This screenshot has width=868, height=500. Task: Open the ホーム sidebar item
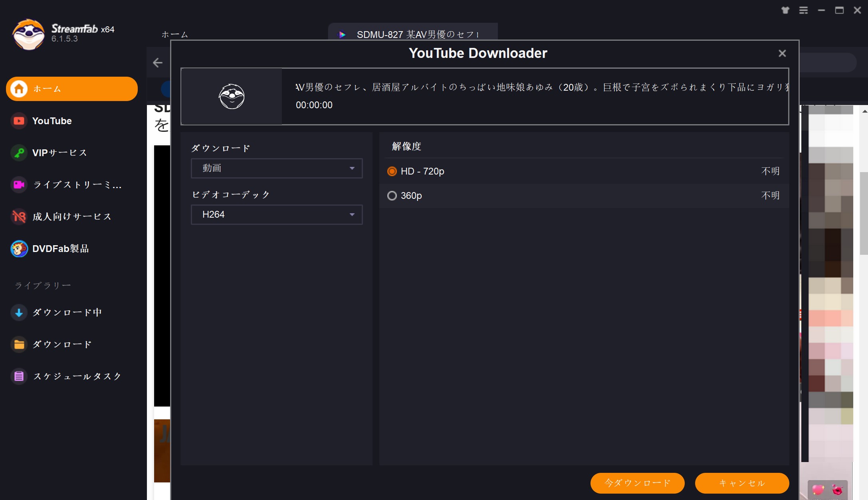(72, 89)
